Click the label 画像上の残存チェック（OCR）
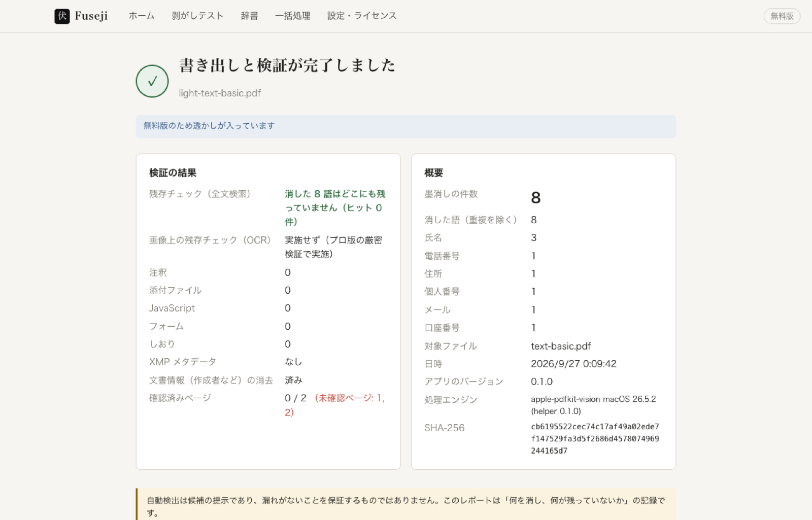The width and height of the screenshot is (812, 520). [210, 240]
